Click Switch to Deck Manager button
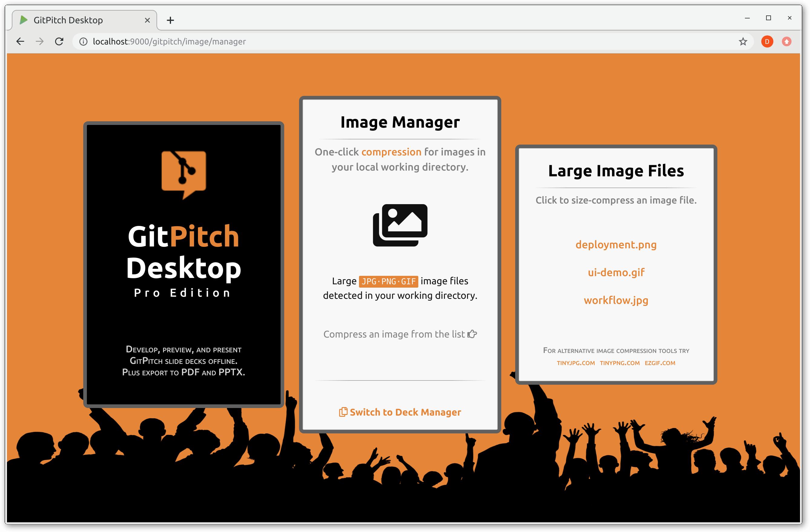Viewport: 810px width, 532px height. (400, 411)
